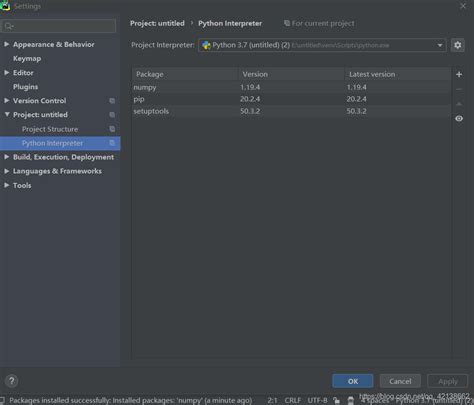This screenshot has height=405, width=474.
Task: Toggle show early releases eye icon
Action: coord(459,118)
